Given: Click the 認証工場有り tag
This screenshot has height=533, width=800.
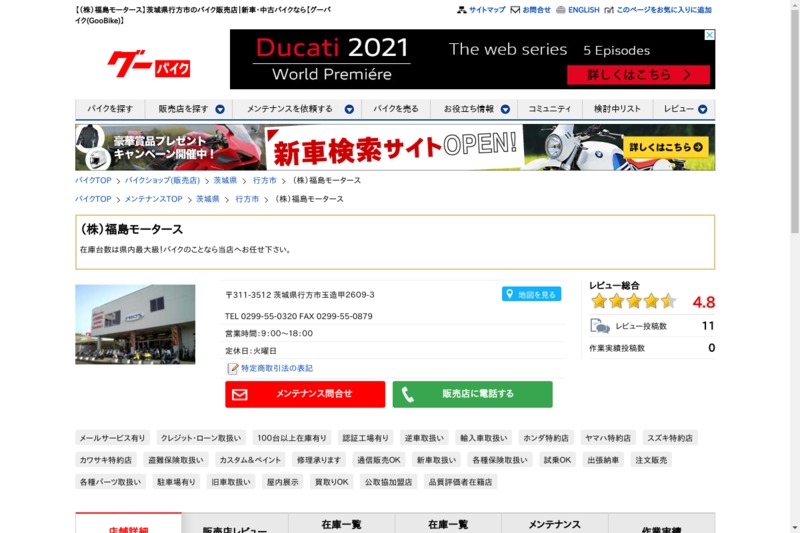Looking at the screenshot, I should tap(365, 438).
